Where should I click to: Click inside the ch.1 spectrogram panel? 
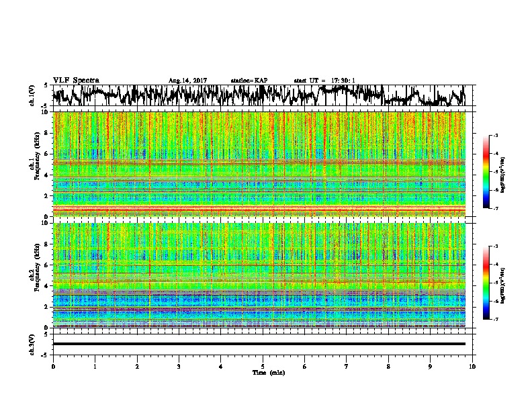[259, 164]
